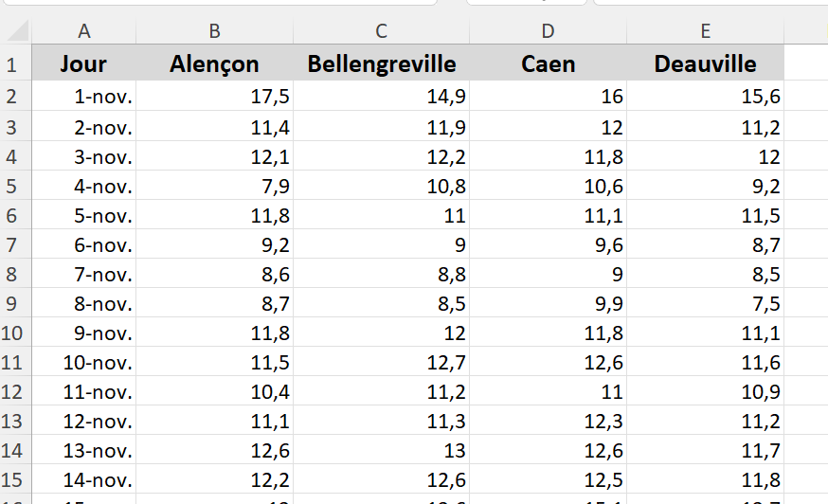Click the cell containing 17,5
828x504 pixels.
pyautogui.click(x=215, y=96)
